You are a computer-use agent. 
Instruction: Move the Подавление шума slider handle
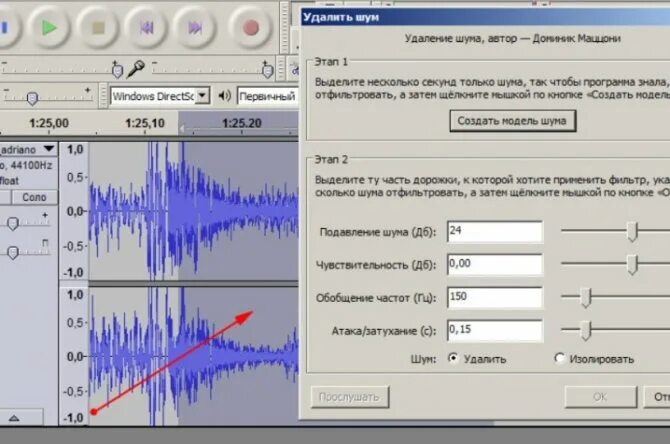point(632,231)
